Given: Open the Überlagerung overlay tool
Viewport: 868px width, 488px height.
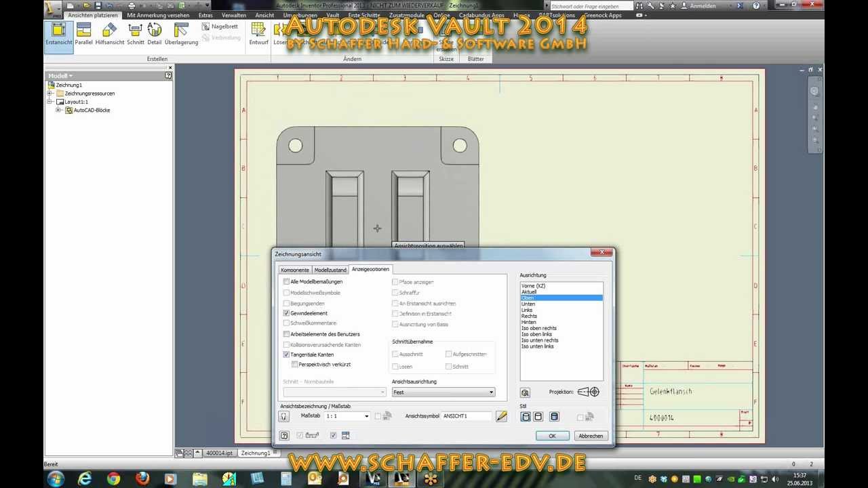Looking at the screenshot, I should (181, 34).
